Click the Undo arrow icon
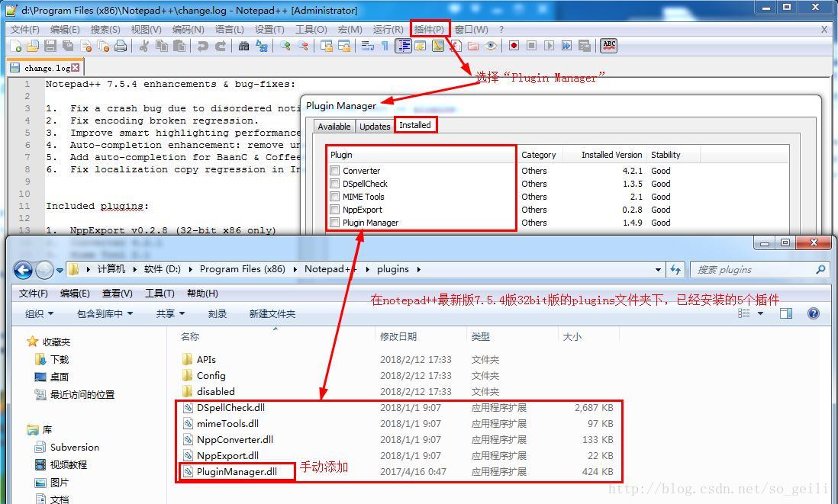 pos(202,46)
